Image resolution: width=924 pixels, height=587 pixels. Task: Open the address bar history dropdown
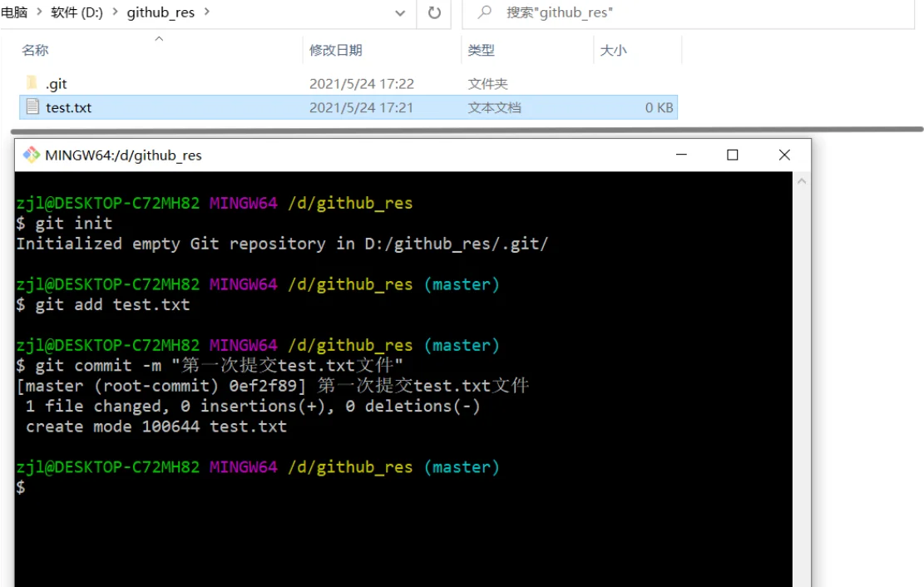(x=402, y=13)
